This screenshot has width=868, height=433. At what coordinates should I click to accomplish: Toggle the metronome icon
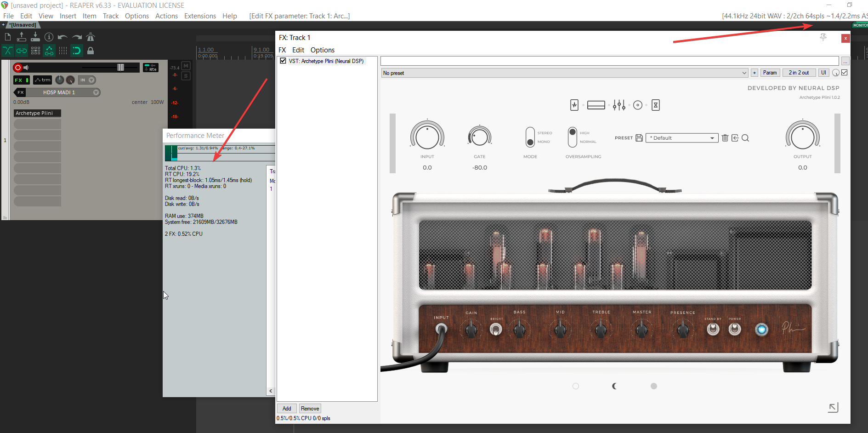(x=91, y=37)
